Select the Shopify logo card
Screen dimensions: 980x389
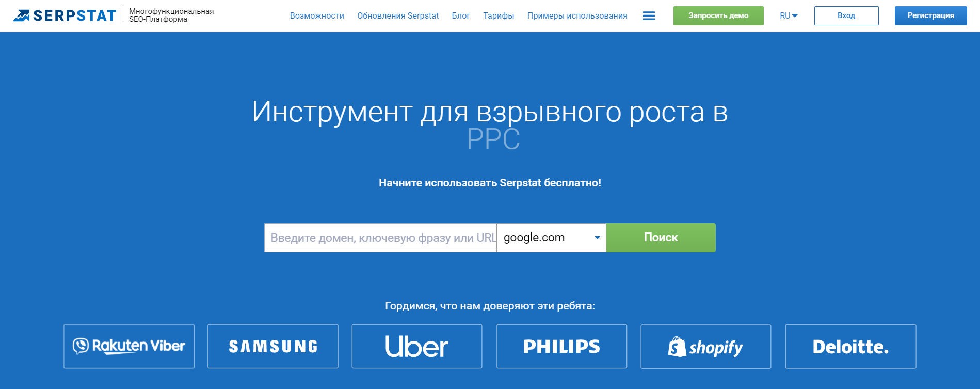[x=706, y=346]
